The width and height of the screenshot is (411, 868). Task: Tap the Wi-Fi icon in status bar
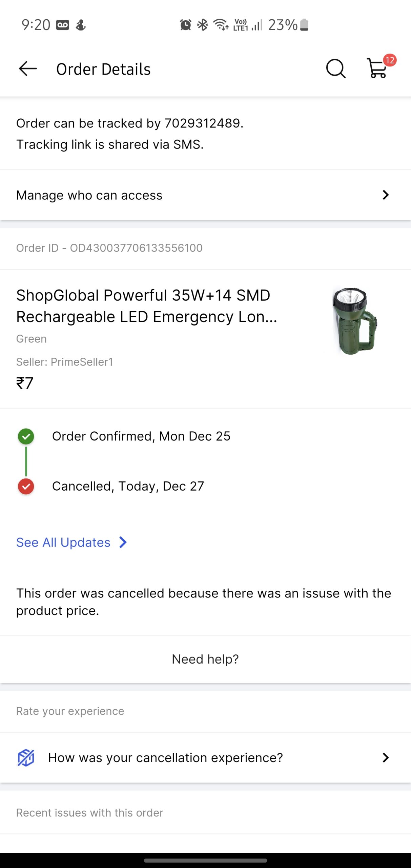click(x=221, y=25)
